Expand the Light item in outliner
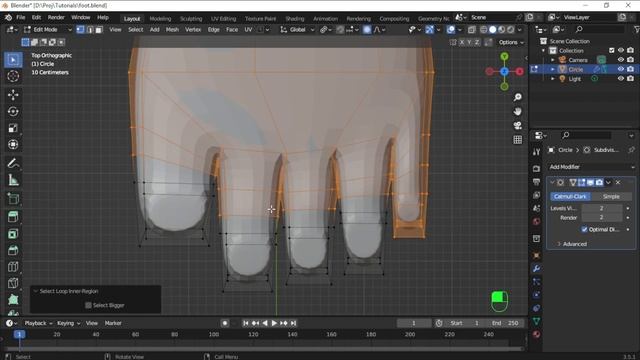The width and height of the screenshot is (640, 360). [x=553, y=78]
